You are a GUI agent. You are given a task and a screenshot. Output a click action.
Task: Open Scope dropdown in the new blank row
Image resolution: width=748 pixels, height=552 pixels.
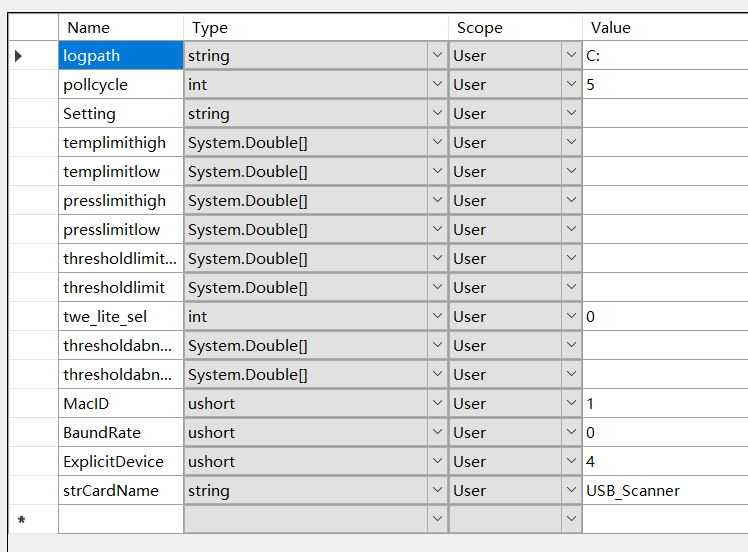571,519
